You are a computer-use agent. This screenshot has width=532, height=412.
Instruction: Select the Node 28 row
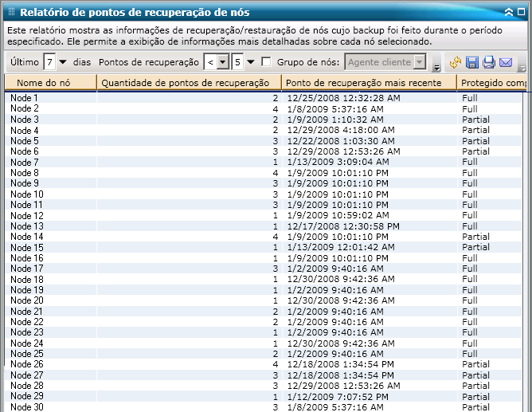click(264, 386)
